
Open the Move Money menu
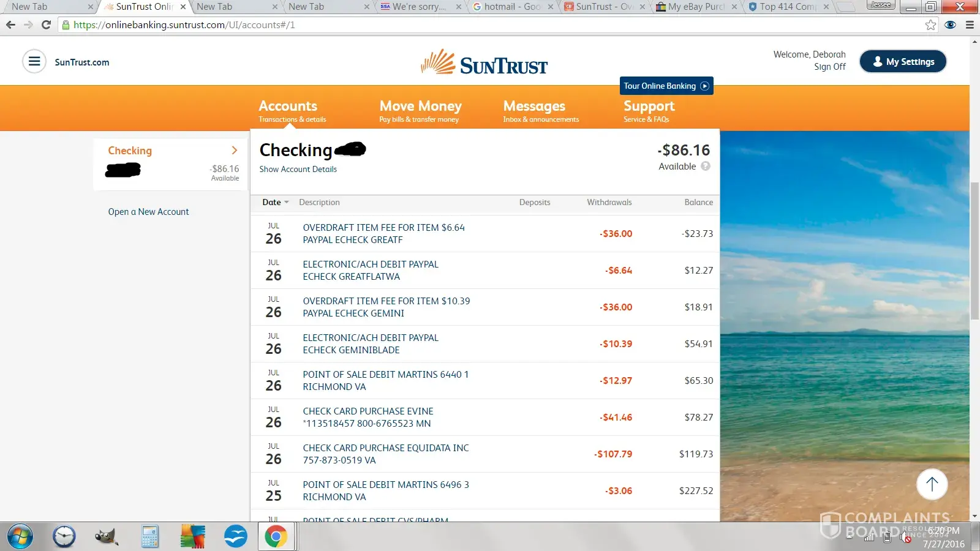pos(420,111)
